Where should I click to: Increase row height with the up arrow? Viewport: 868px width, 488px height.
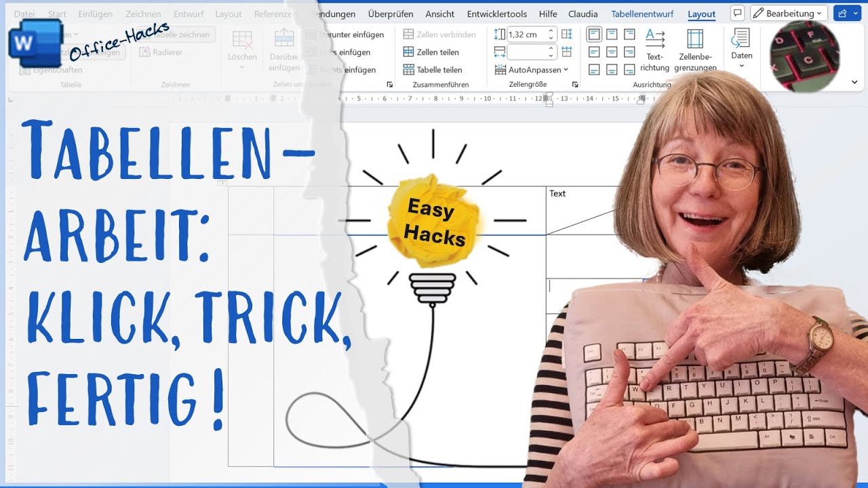click(x=551, y=31)
